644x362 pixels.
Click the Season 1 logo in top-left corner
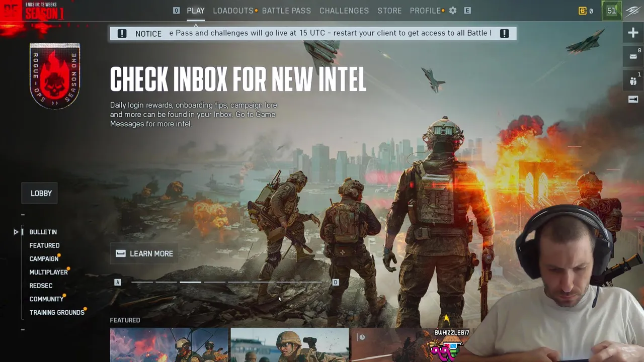[x=33, y=11]
